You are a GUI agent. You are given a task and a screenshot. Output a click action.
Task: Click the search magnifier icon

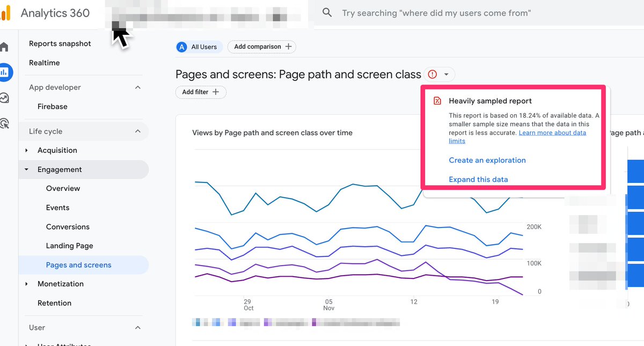tap(327, 12)
